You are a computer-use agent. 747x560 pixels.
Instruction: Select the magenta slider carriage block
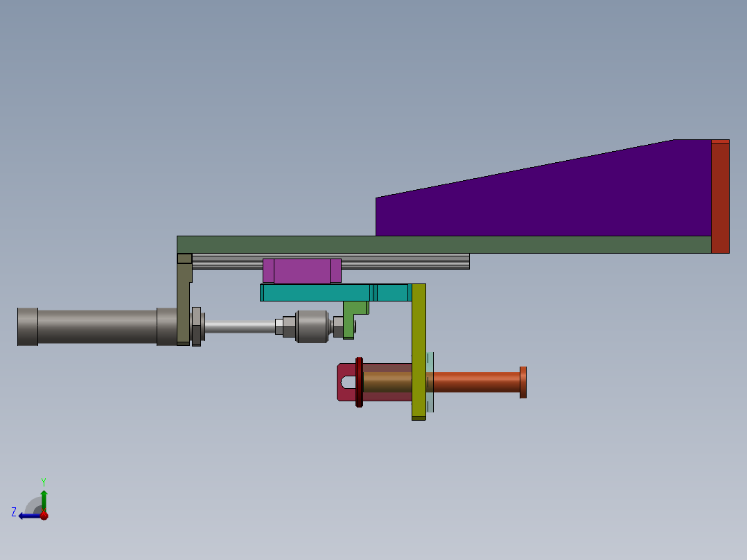[x=302, y=271]
